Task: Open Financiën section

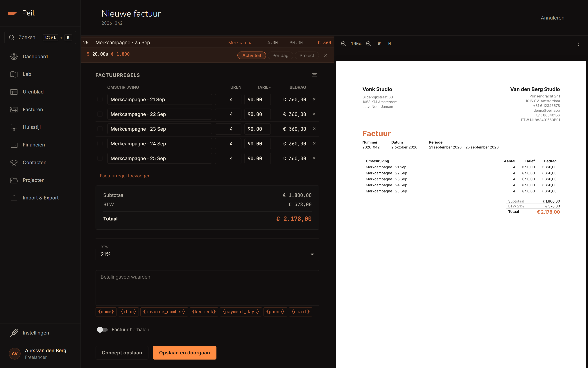Action: (x=40, y=145)
